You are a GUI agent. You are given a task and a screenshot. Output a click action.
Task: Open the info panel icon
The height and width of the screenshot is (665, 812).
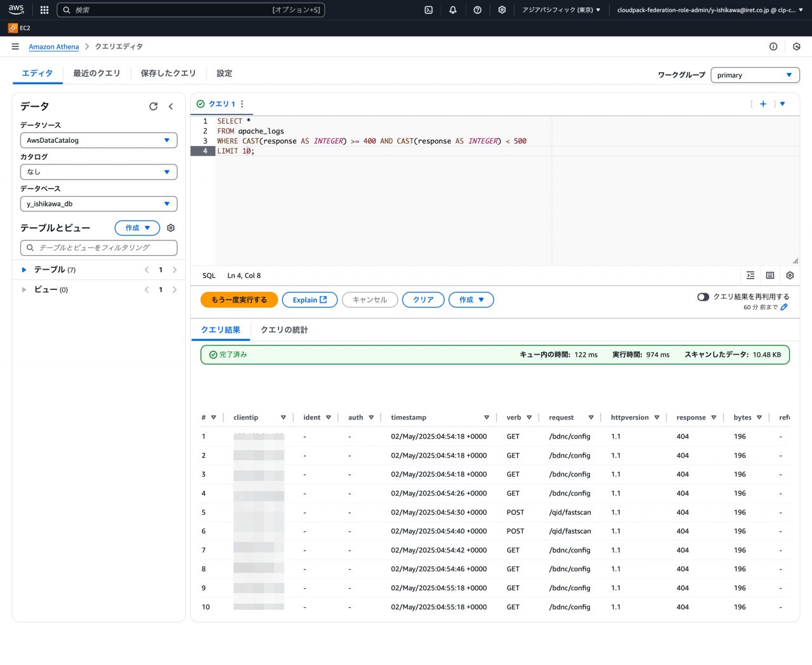tap(773, 46)
